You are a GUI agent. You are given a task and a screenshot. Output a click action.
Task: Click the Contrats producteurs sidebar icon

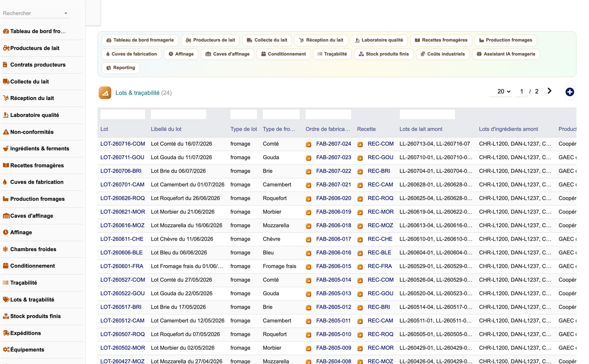pyautogui.click(x=5, y=65)
